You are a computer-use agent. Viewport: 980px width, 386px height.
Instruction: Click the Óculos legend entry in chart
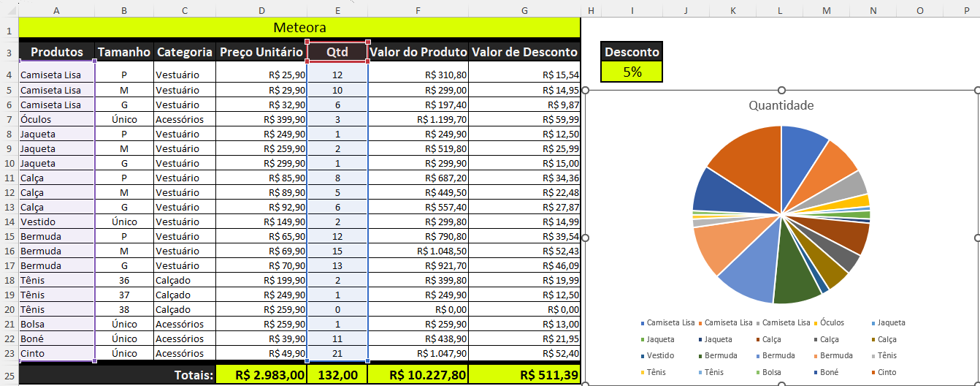[x=829, y=322]
